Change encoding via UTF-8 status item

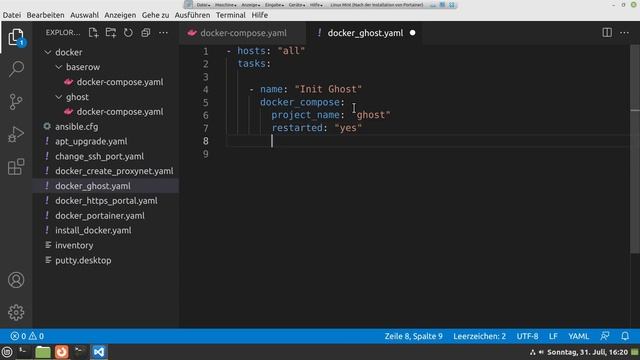pos(527,336)
